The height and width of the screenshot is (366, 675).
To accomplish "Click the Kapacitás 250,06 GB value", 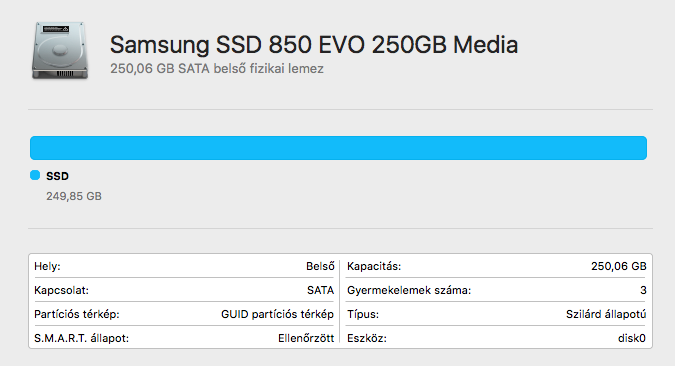I will click(619, 266).
